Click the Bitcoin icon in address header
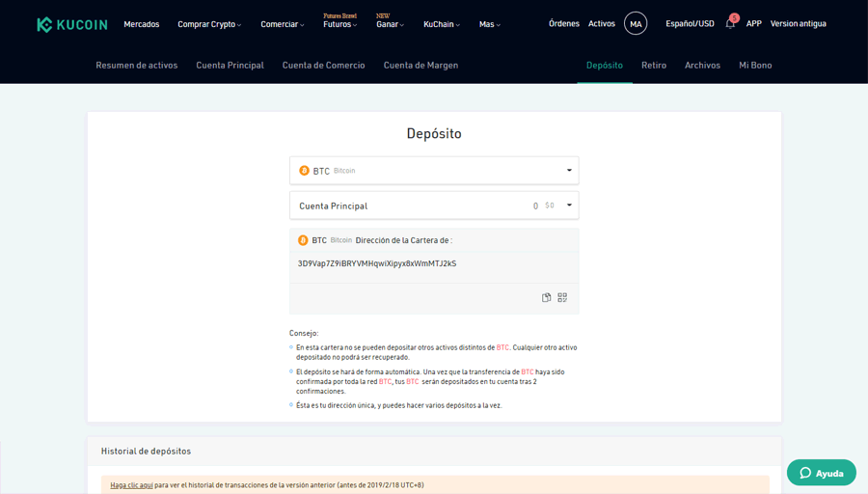 303,240
